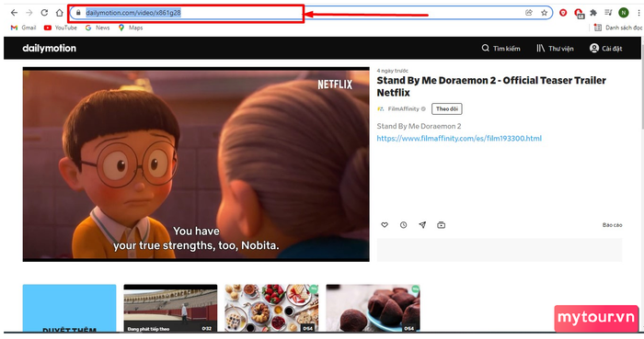Image resolution: width=644 pixels, height=339 pixels.
Task: Click the dailymotion logo
Action: pos(50,49)
